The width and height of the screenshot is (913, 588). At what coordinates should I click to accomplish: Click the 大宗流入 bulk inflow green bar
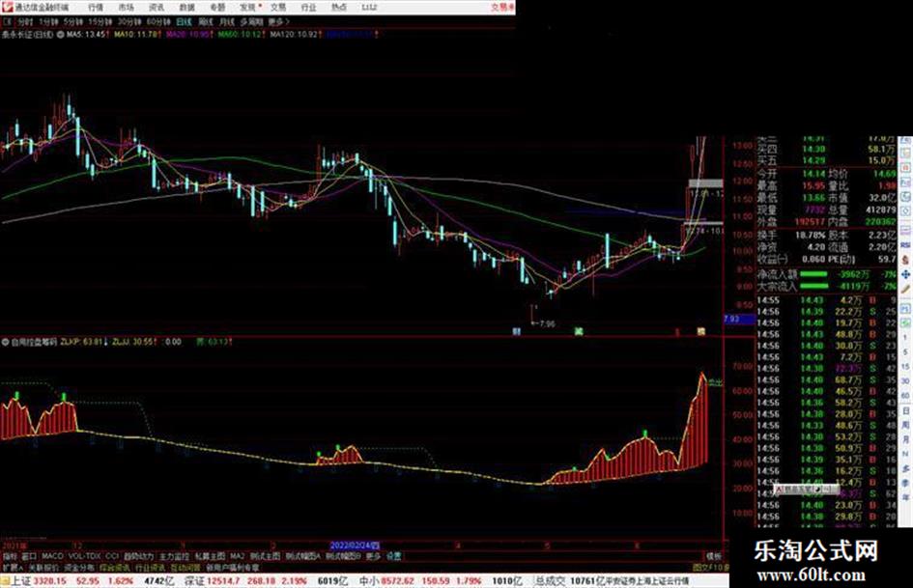coord(814,287)
